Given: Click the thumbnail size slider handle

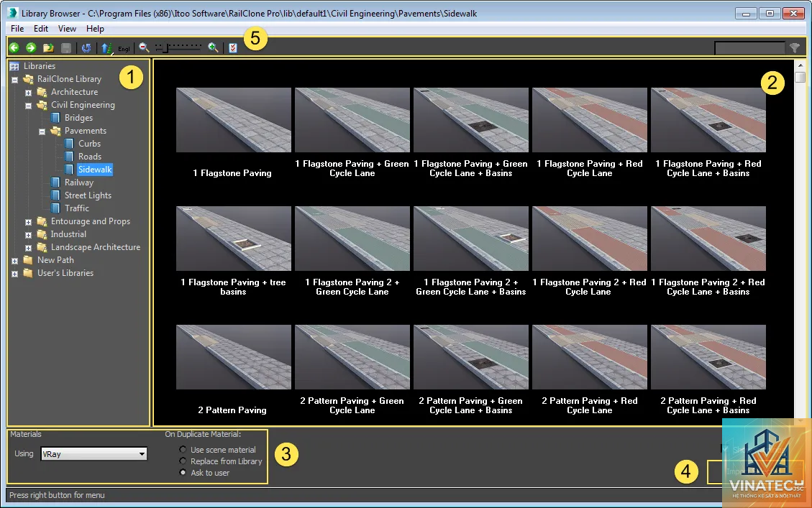Looking at the screenshot, I should 165,48.
